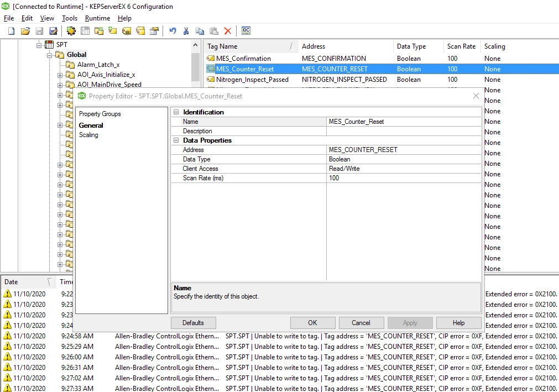The width and height of the screenshot is (559, 392).
Task: Click the Open project folder icon
Action: 25,31
